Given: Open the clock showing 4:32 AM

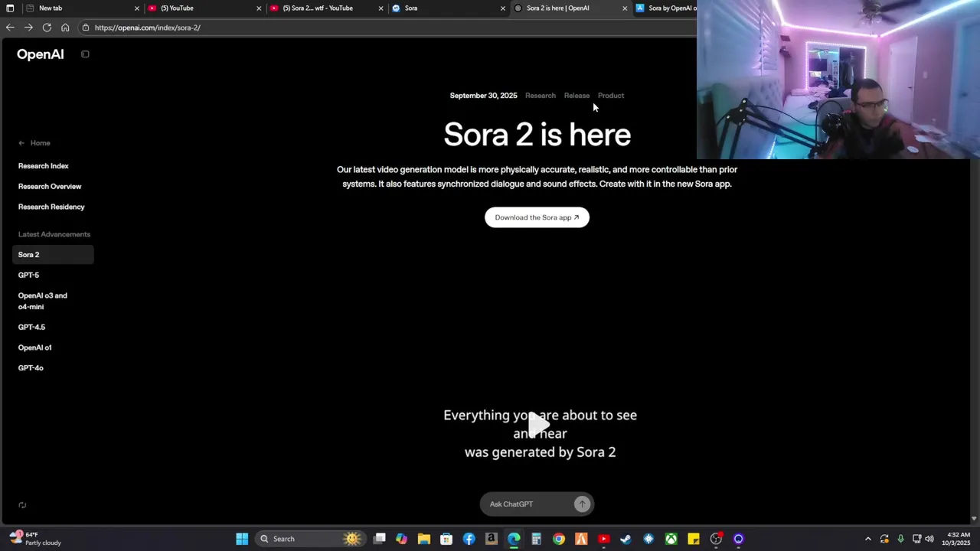Looking at the screenshot, I should (958, 539).
